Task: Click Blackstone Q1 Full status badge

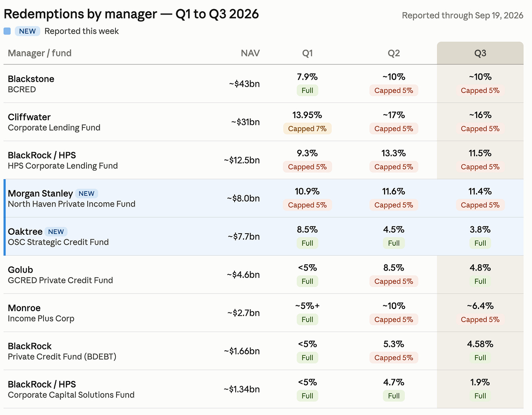Action: click(x=307, y=90)
